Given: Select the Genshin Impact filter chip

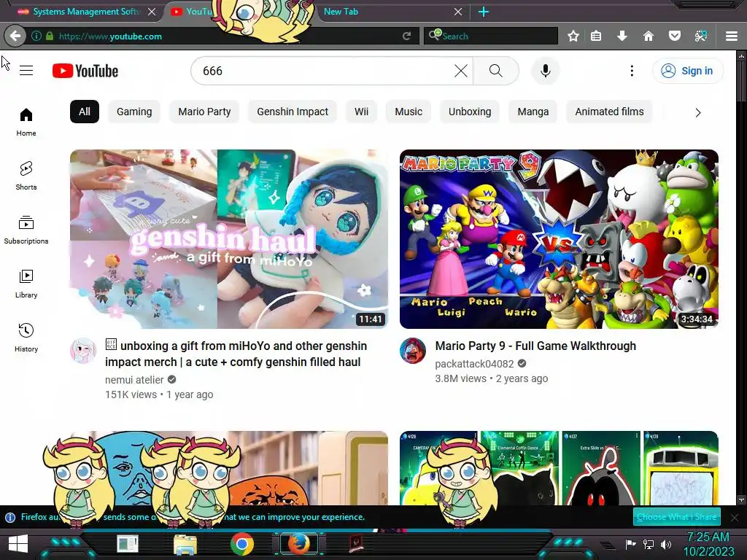Looking at the screenshot, I should coord(293,112).
